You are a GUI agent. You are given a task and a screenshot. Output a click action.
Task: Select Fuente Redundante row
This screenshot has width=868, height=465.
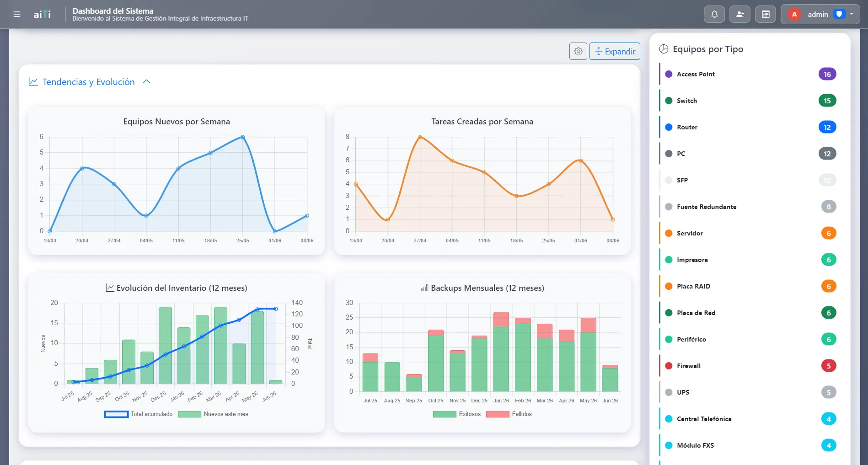[x=750, y=207]
